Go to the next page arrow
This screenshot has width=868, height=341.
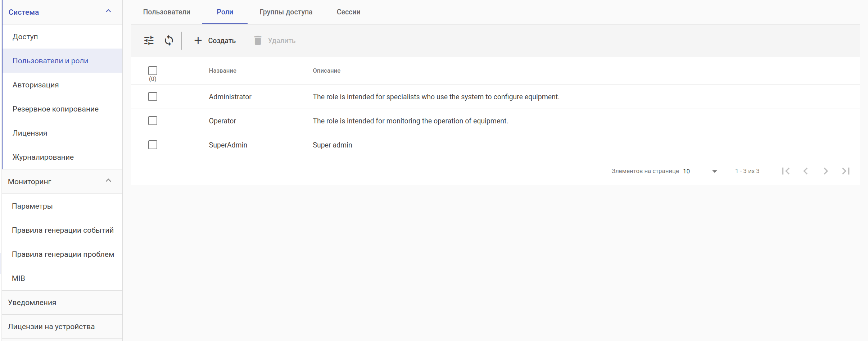point(826,171)
